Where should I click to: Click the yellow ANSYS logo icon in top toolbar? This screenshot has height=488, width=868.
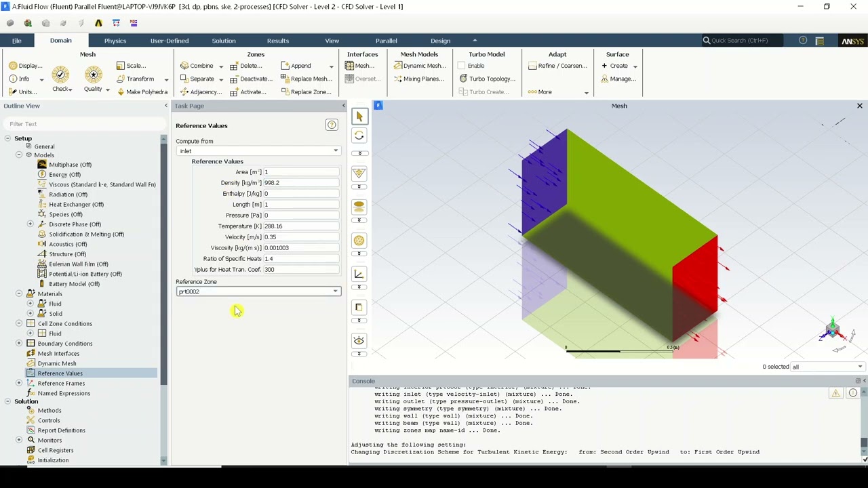(98, 23)
